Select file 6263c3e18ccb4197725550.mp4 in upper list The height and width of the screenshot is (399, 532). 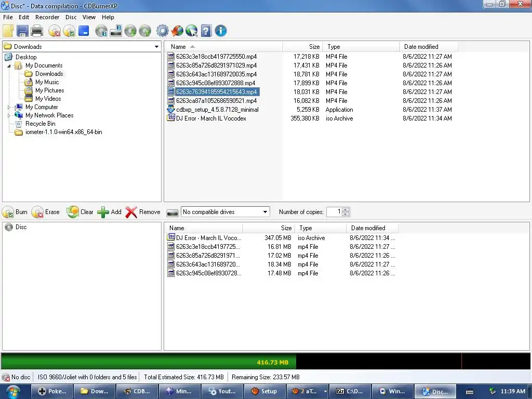pos(217,57)
